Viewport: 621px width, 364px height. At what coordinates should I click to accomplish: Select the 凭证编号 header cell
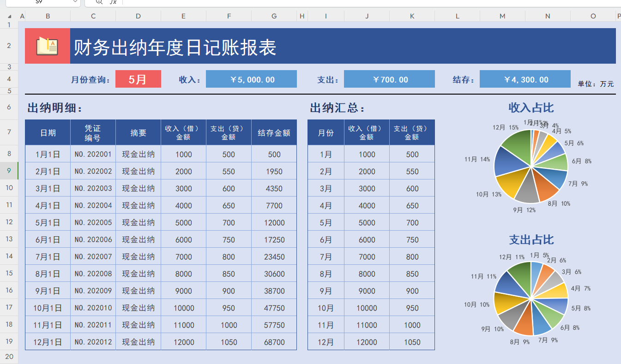(93, 132)
